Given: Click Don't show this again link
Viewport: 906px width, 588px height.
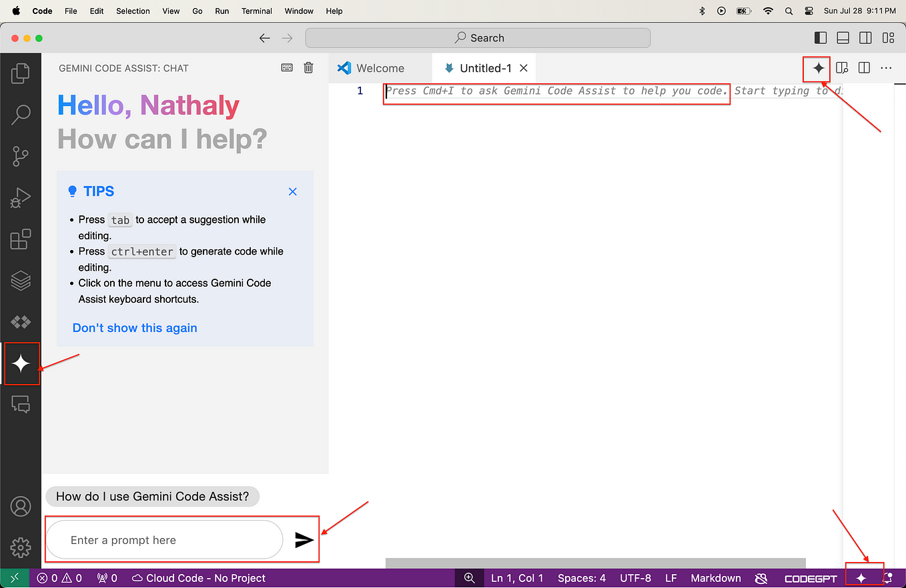Looking at the screenshot, I should tap(135, 328).
